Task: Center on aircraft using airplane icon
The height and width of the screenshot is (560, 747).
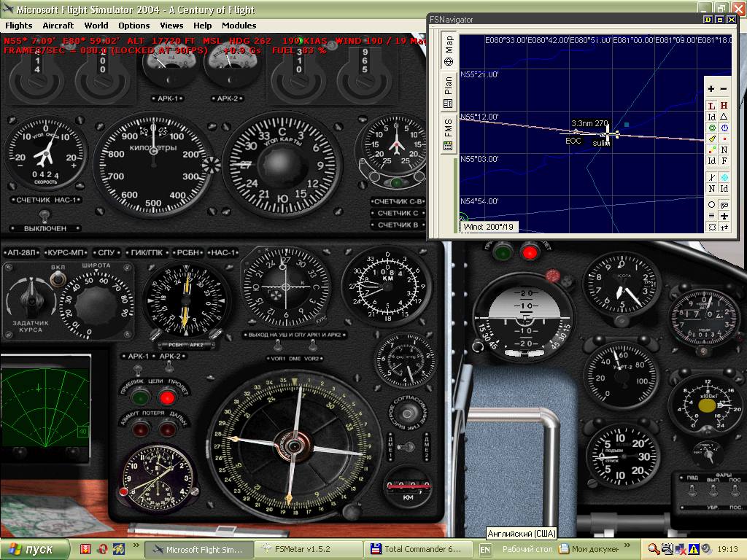Action: pos(724,216)
